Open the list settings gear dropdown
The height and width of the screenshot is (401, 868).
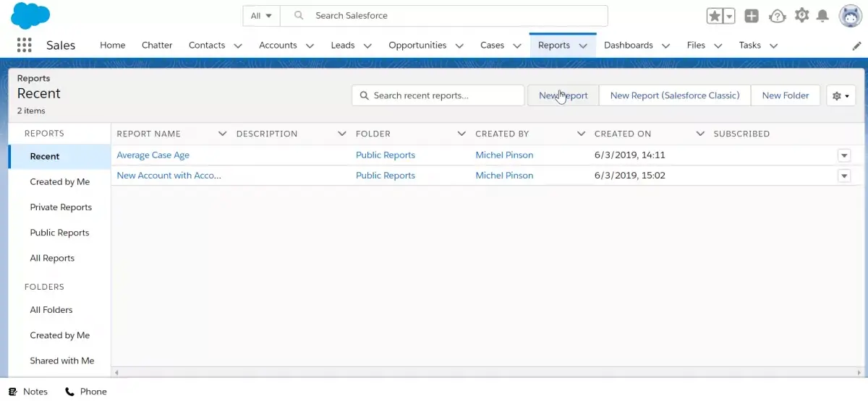click(x=841, y=95)
